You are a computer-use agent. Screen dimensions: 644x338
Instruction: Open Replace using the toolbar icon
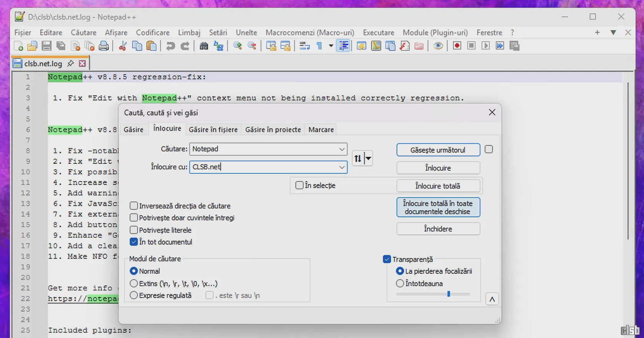(219, 46)
